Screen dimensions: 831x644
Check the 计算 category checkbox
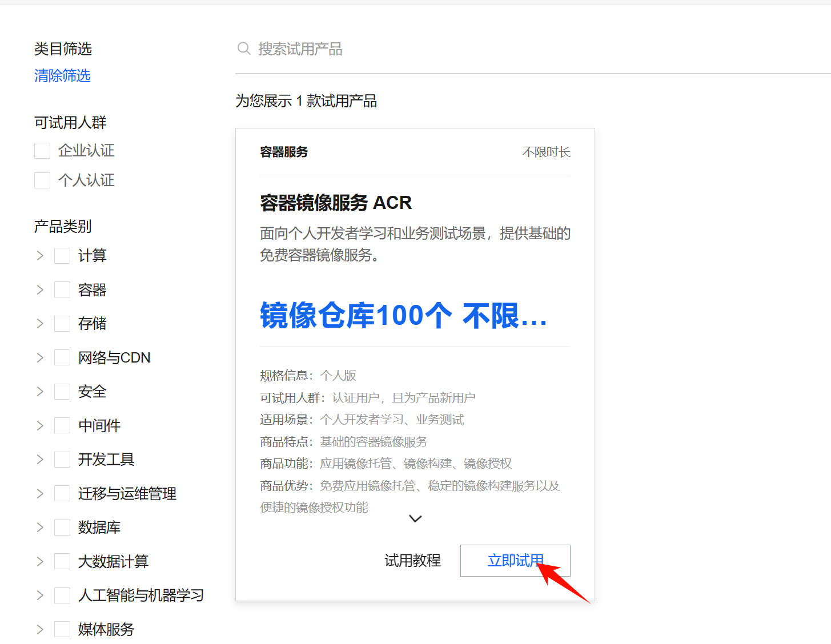(x=62, y=255)
